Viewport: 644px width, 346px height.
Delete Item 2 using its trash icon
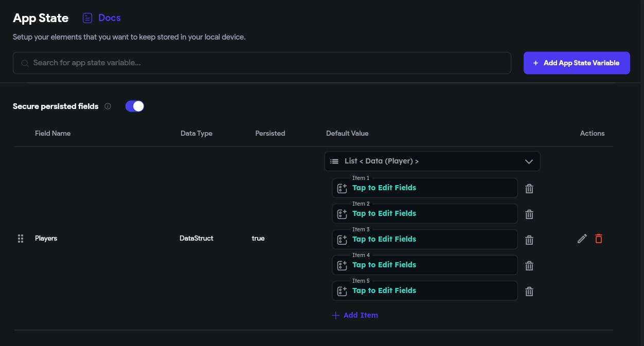click(529, 214)
